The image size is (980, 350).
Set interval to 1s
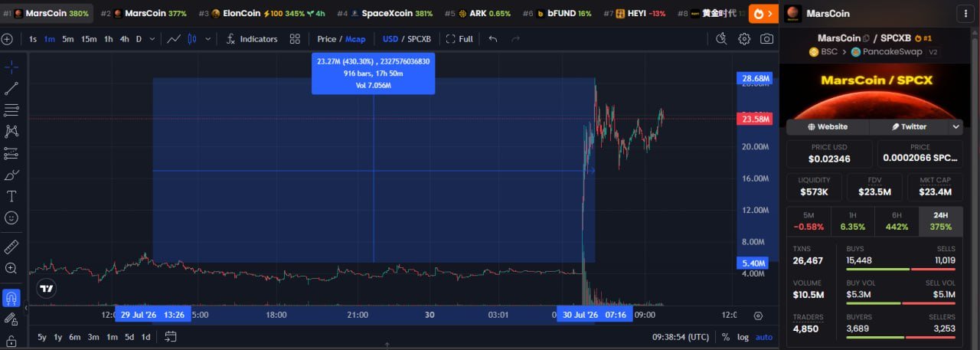(33, 39)
